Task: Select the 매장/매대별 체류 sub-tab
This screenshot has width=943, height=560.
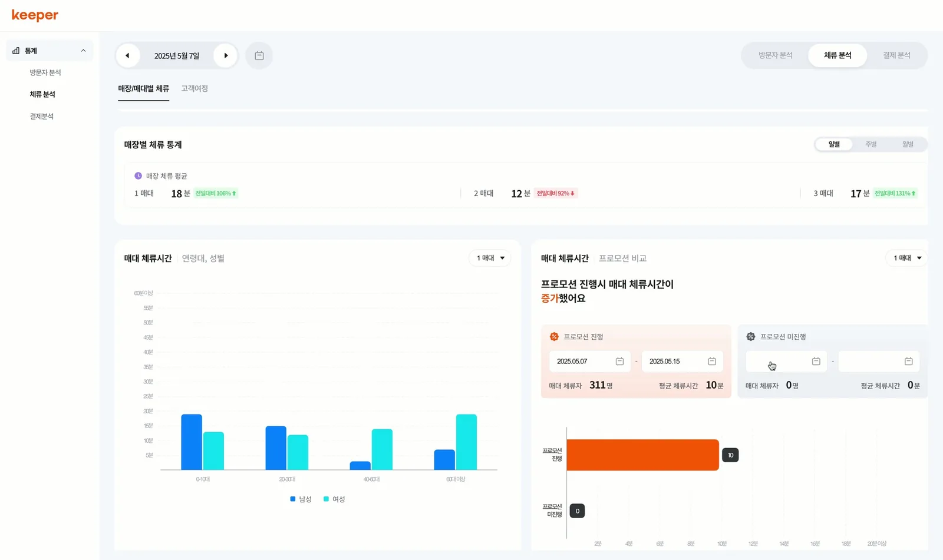Action: [x=143, y=88]
